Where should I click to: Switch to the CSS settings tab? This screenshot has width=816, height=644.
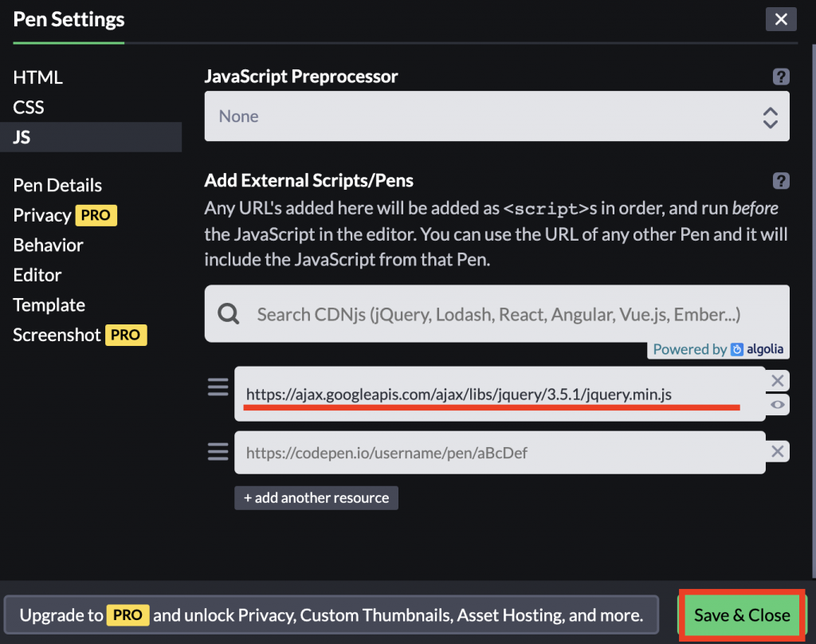coord(29,108)
